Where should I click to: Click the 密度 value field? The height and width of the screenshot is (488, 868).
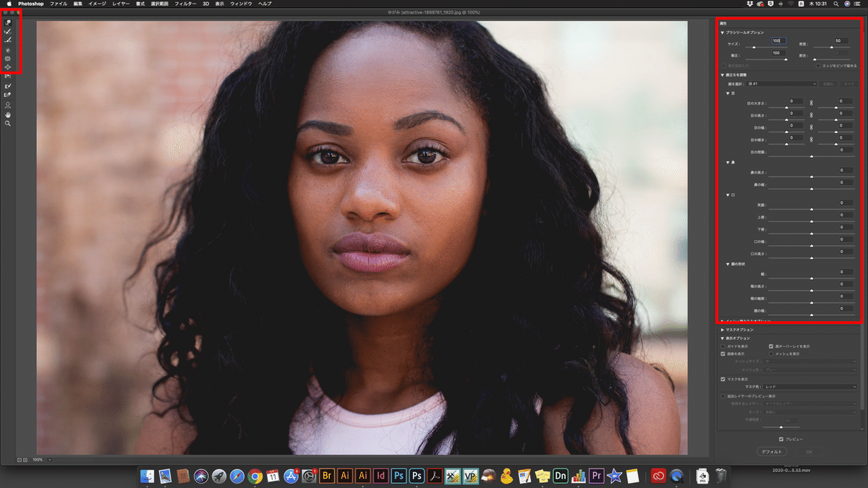click(x=841, y=40)
